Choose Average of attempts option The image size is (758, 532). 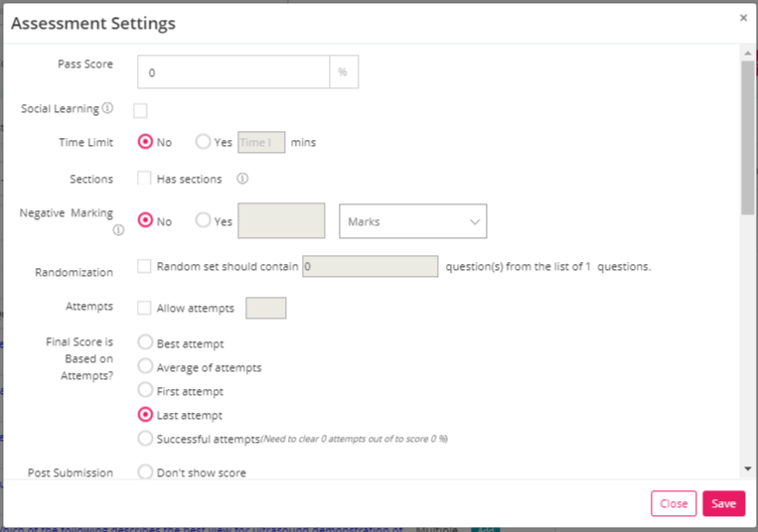pos(145,366)
